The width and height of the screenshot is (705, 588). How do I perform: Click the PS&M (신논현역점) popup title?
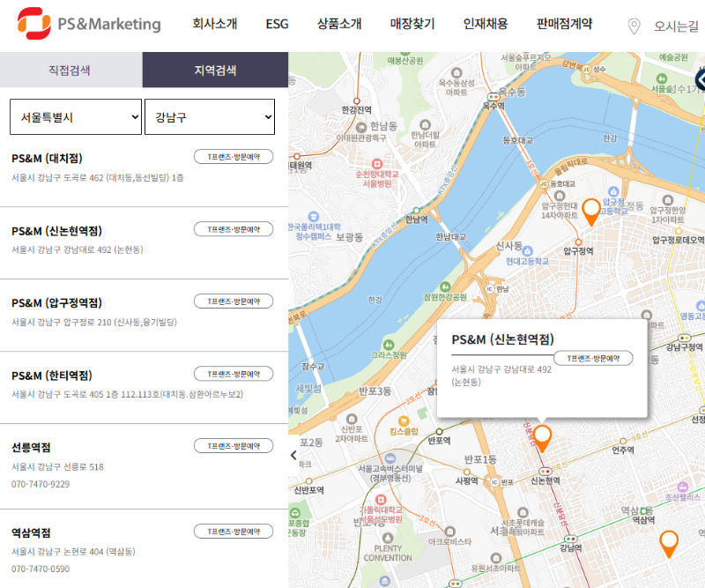502,339
